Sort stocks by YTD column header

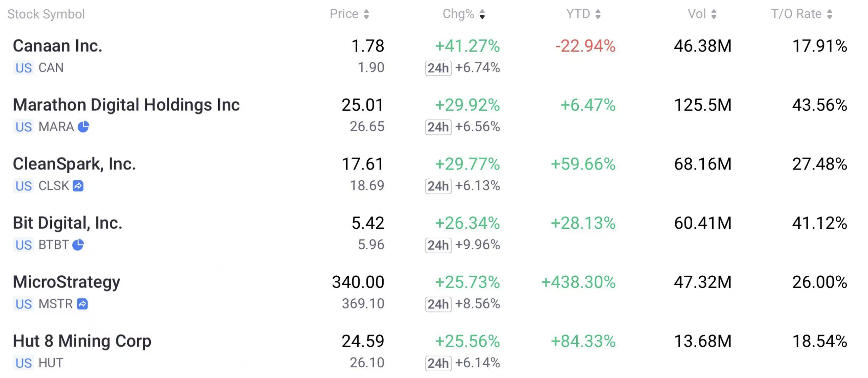coord(583,14)
